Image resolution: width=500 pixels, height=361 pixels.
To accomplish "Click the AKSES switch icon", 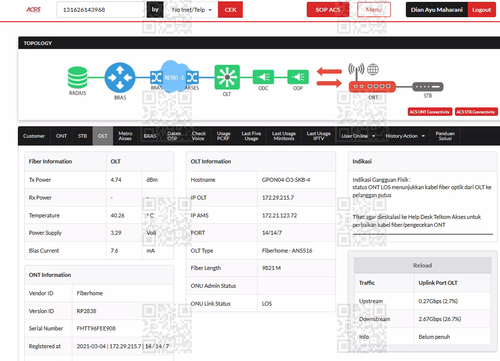I will click(192, 78).
